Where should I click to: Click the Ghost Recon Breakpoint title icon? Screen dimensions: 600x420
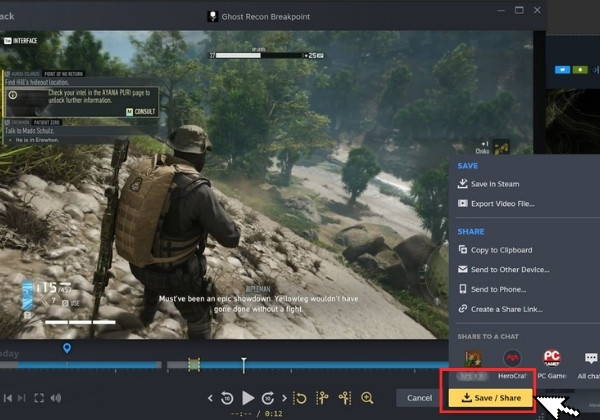click(x=213, y=16)
